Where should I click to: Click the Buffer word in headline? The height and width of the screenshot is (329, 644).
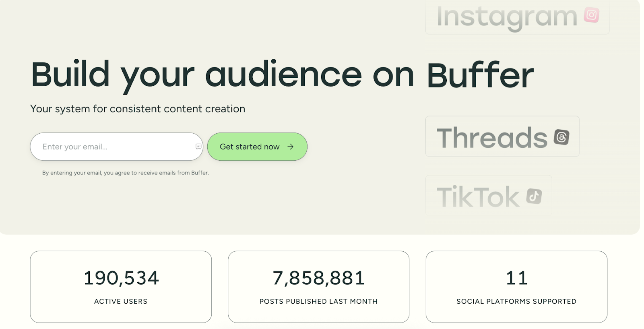[480, 75]
